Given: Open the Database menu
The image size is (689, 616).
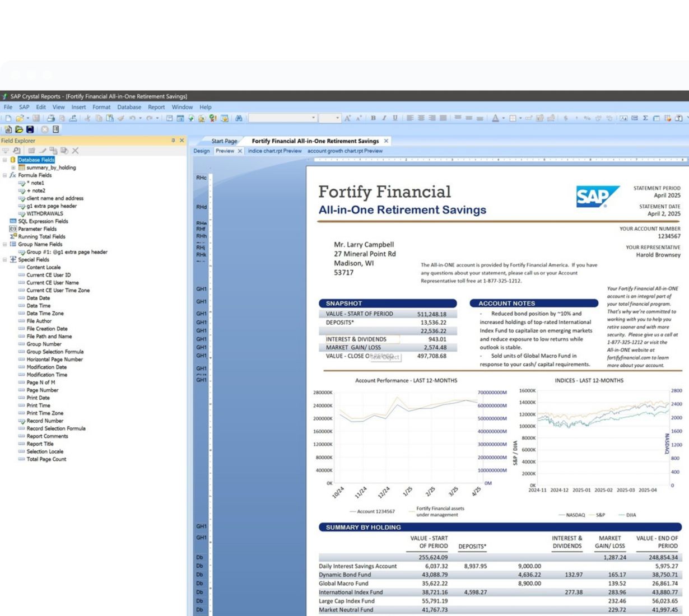Looking at the screenshot, I should click(129, 107).
